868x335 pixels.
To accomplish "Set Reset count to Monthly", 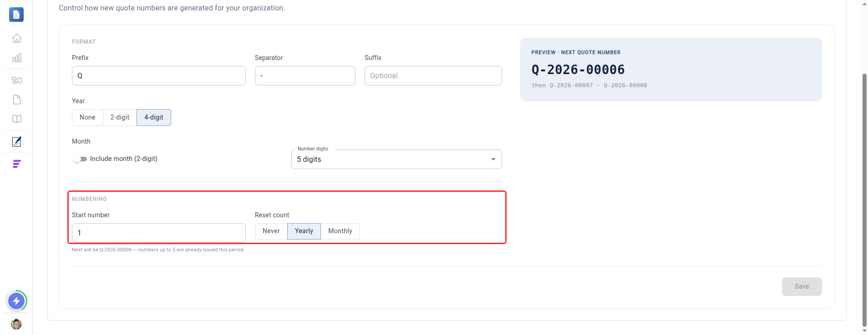I will point(340,231).
